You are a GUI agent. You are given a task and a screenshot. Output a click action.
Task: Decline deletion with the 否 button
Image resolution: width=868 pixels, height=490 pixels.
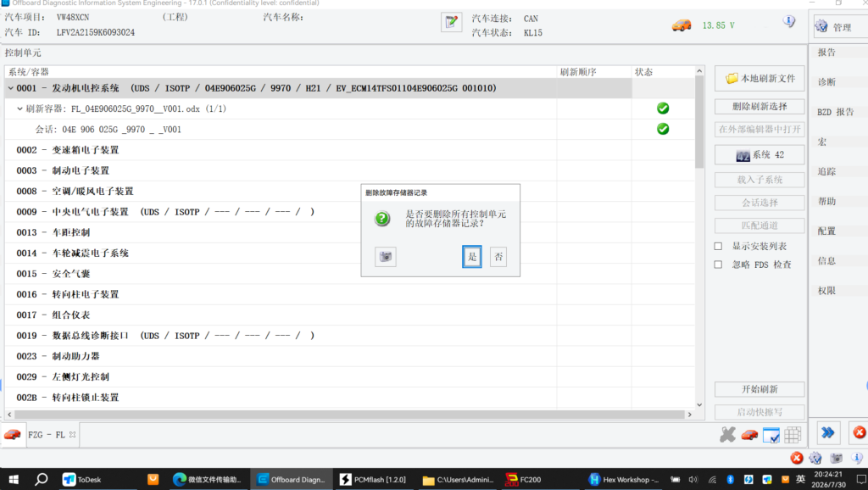(498, 256)
